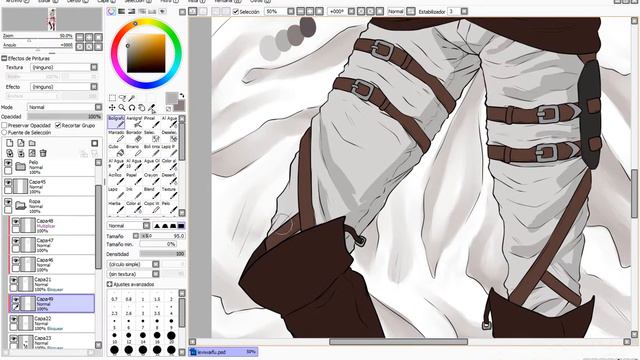Toggle the Selección checkbox in toolbar
The image size is (640, 360).
236,12
